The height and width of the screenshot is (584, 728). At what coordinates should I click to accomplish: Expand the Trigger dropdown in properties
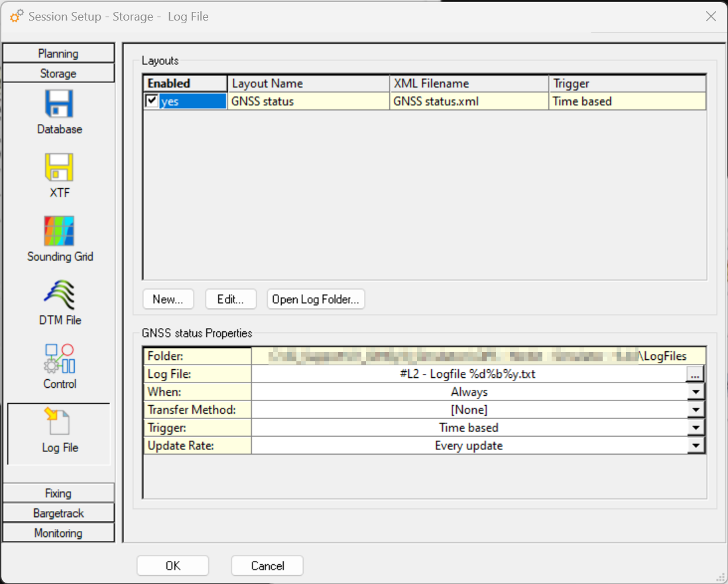click(695, 428)
